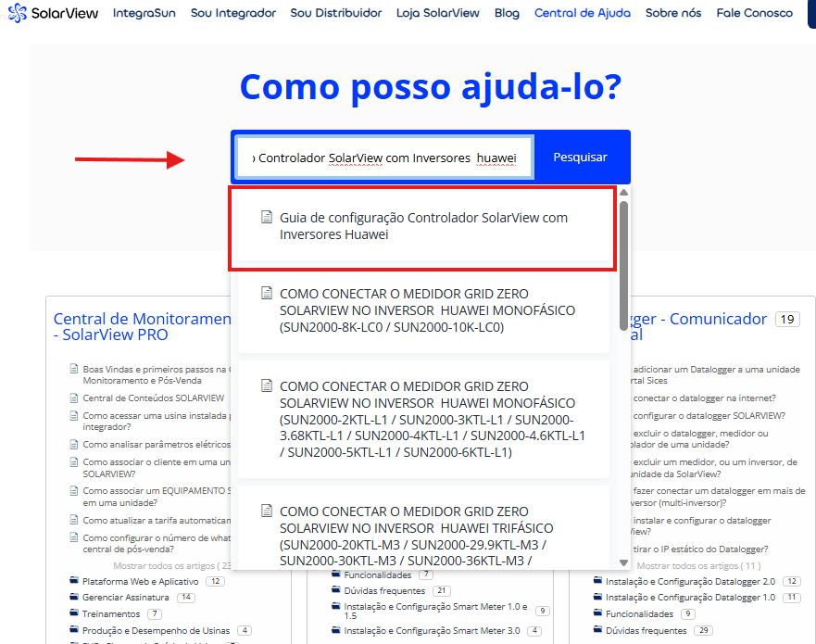The image size is (816, 644).
Task: Expand the Produção e Desempenho de Usinas category
Action: 157,630
